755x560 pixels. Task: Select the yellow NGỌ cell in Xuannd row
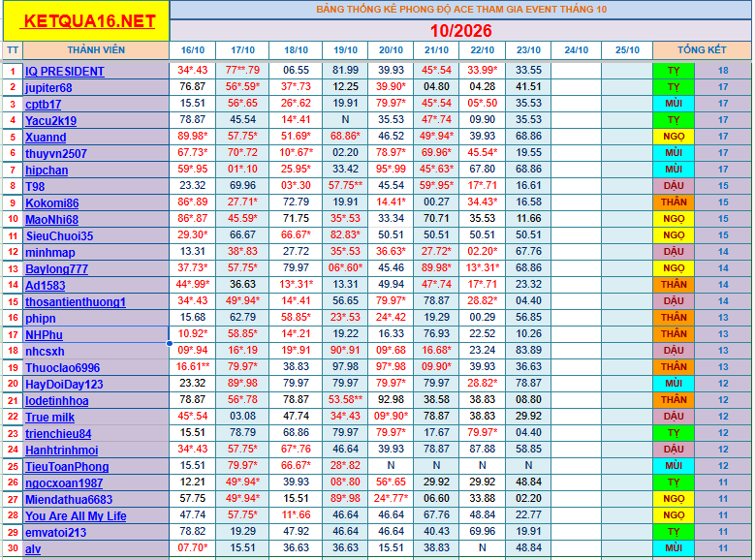(674, 137)
